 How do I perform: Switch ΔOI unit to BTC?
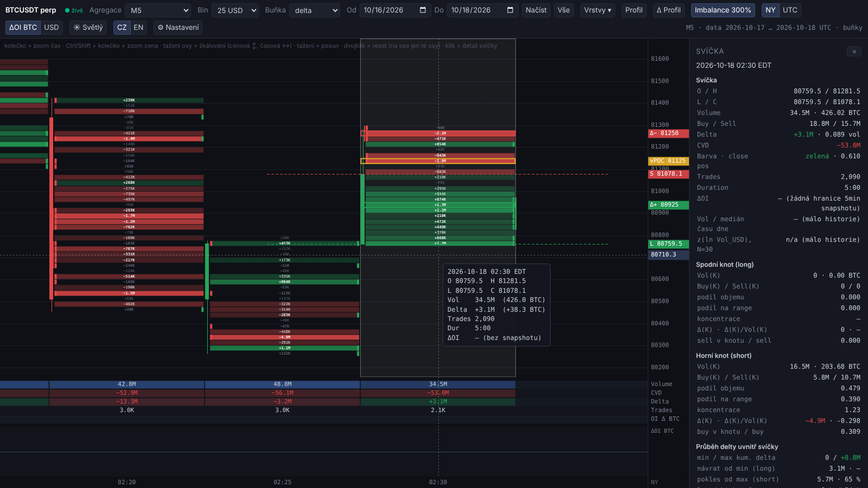[x=23, y=28]
